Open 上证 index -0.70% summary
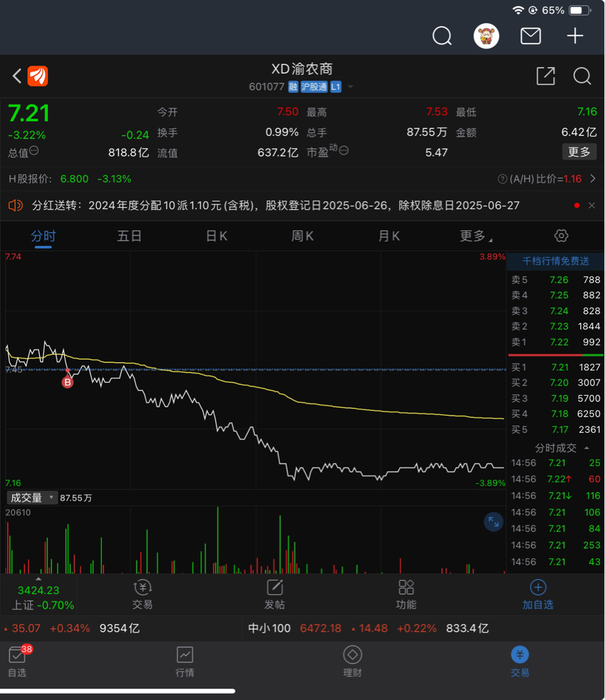This screenshot has height=700, width=605. (43, 606)
